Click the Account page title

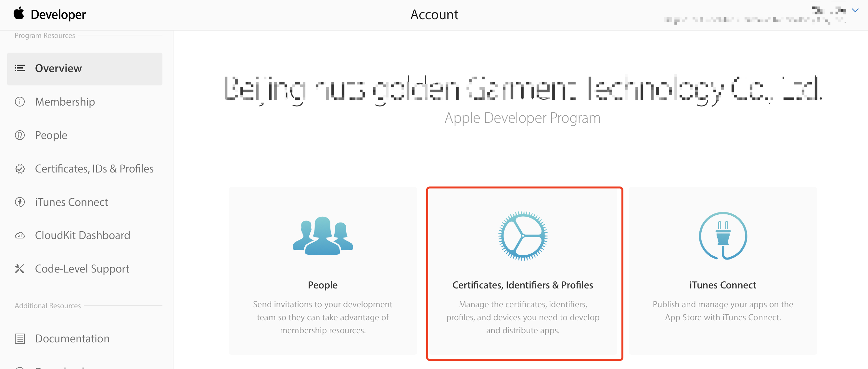click(434, 15)
